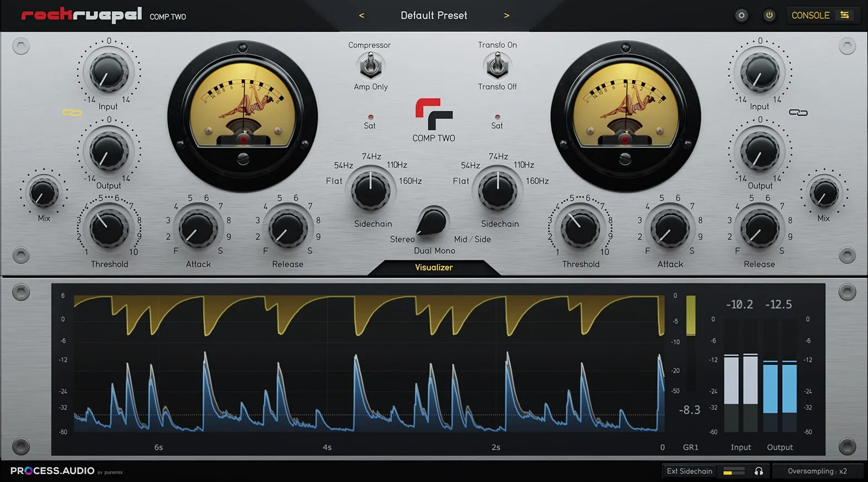Click the left VU meter
The height and width of the screenshot is (482, 868).
coord(243,116)
